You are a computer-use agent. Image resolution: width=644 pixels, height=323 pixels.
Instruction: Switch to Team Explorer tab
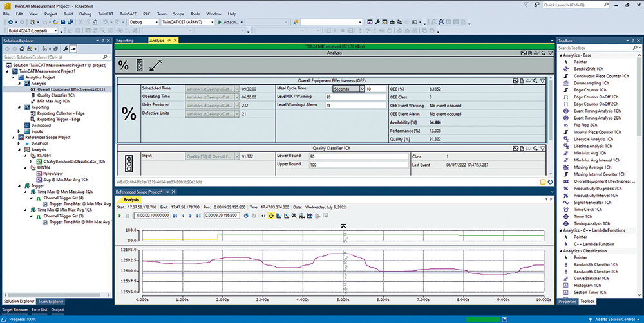[x=51, y=302]
